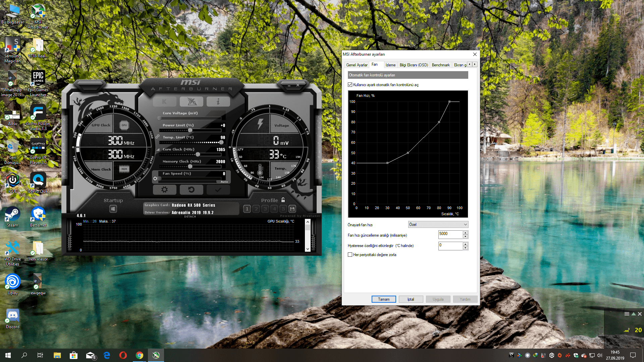Click the info i button

coord(218,102)
